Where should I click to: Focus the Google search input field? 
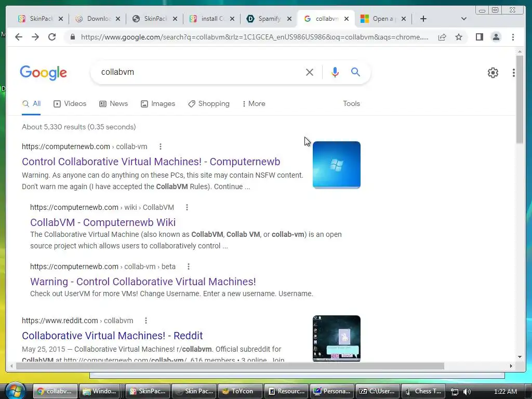coord(200,72)
